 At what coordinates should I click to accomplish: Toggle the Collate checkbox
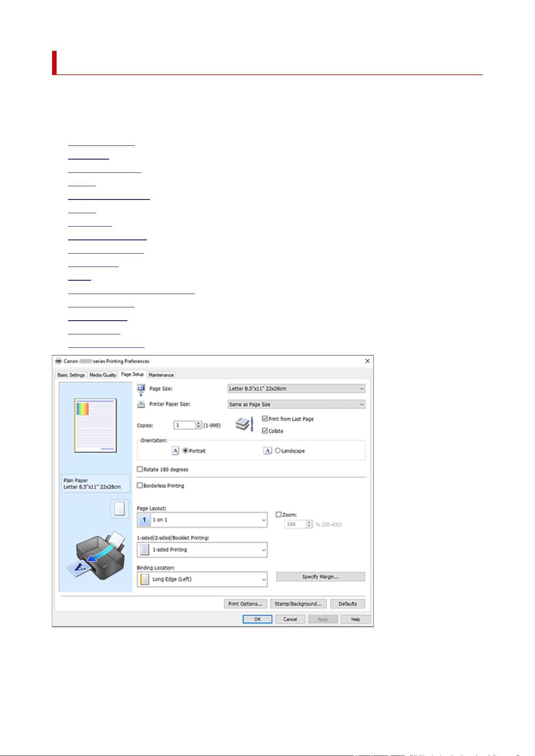(265, 431)
